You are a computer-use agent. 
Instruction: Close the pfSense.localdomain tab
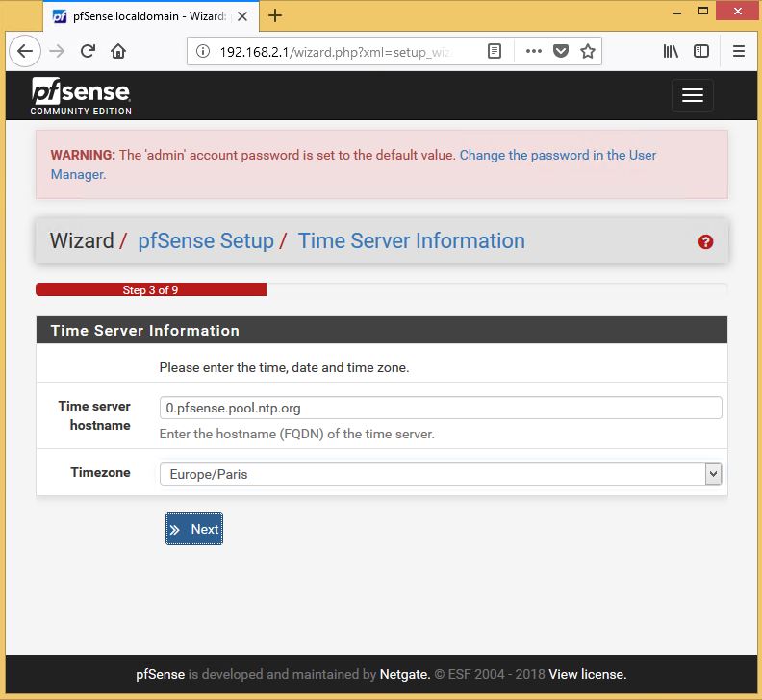click(x=242, y=16)
